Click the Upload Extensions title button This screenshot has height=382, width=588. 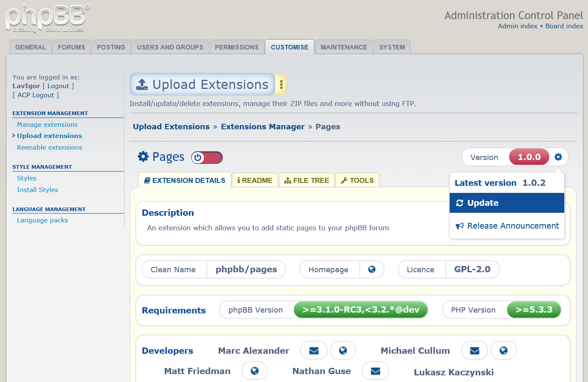point(203,84)
